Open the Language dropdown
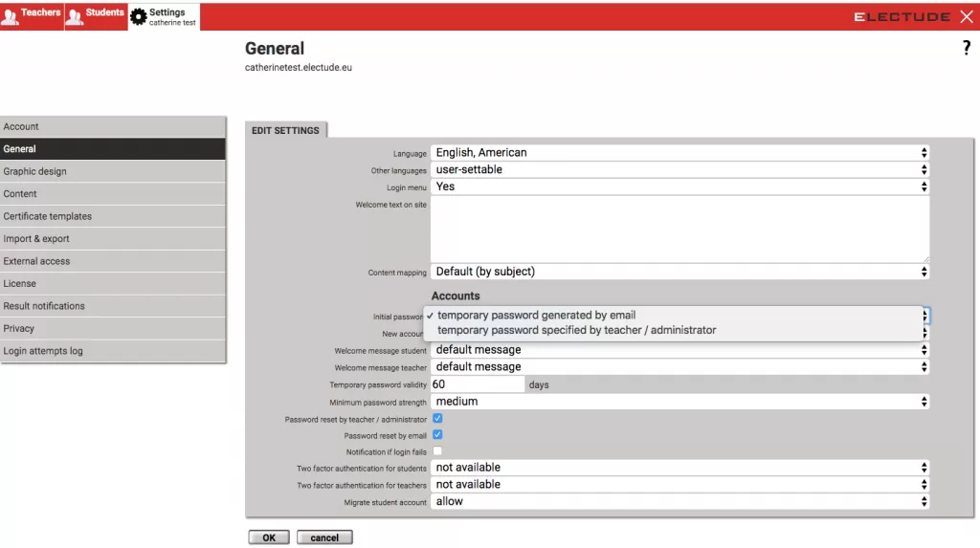 click(x=679, y=153)
